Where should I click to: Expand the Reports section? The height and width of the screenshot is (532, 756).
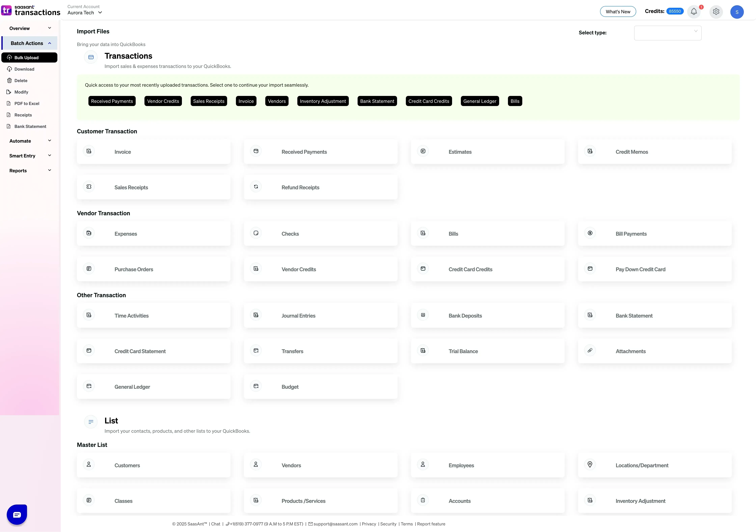click(x=29, y=170)
